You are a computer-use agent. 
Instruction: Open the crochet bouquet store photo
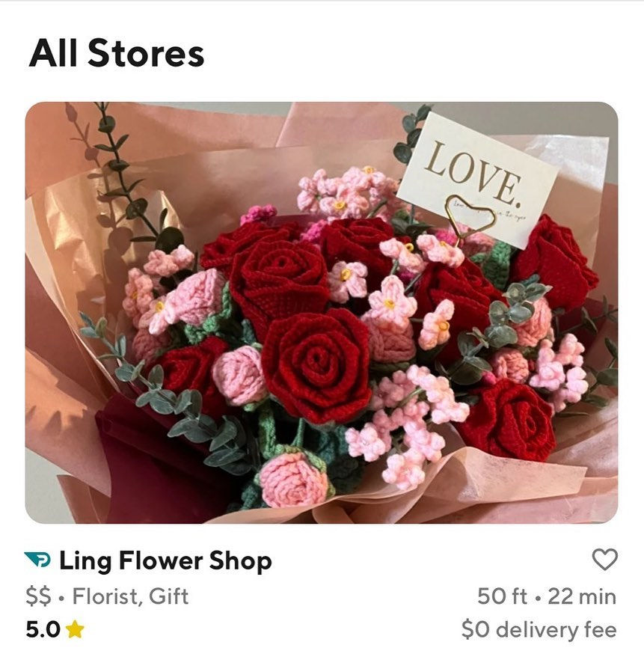pos(322,313)
